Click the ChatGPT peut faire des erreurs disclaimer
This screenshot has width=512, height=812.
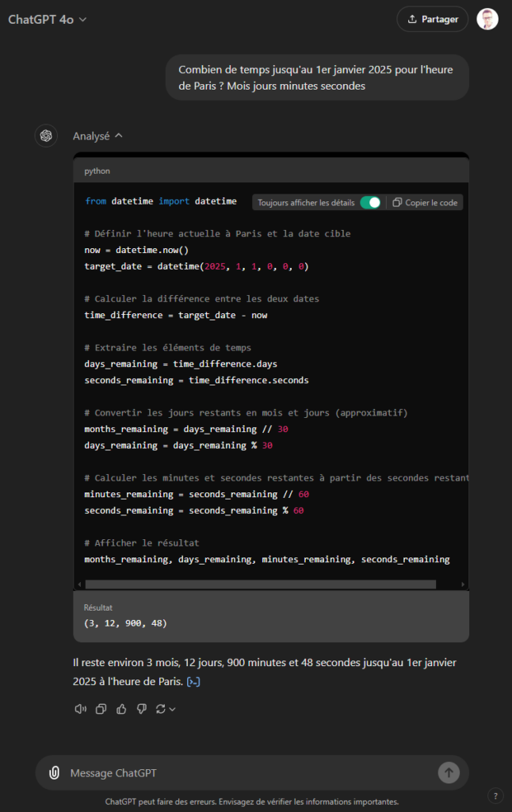(x=251, y=802)
